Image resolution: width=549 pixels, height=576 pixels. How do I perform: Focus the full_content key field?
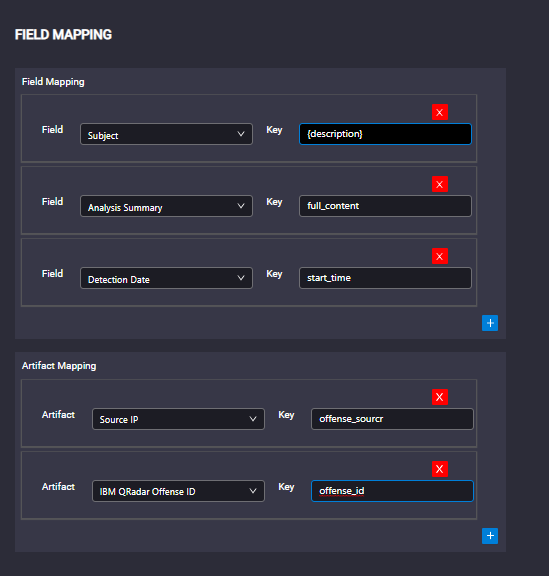click(x=385, y=206)
